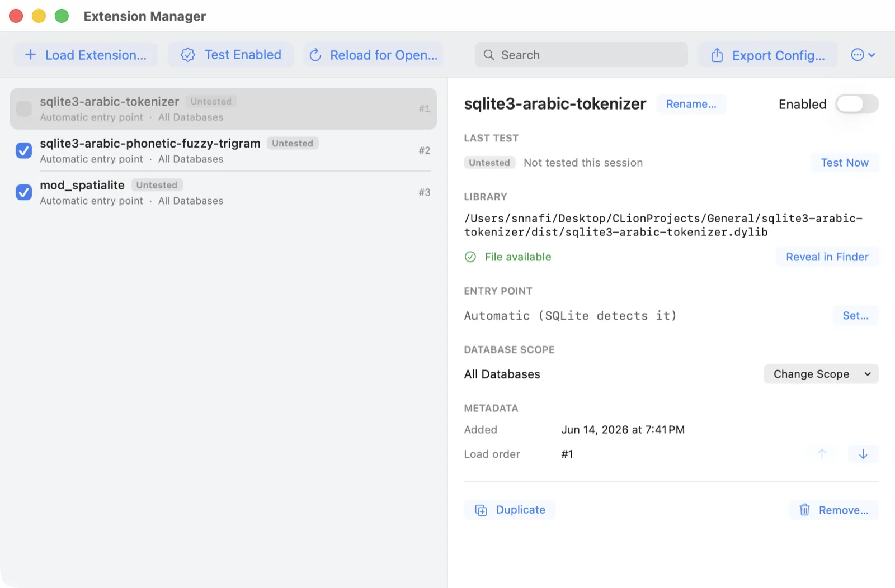Move extension down in load order

tap(863, 454)
